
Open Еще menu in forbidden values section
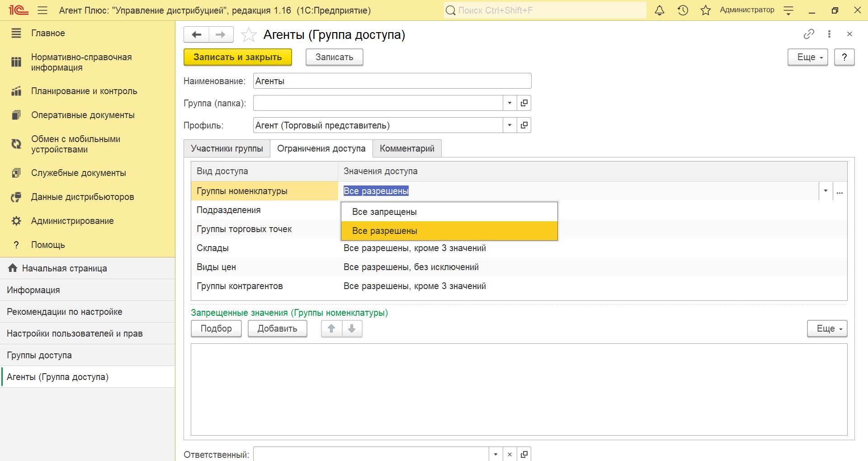tap(827, 329)
